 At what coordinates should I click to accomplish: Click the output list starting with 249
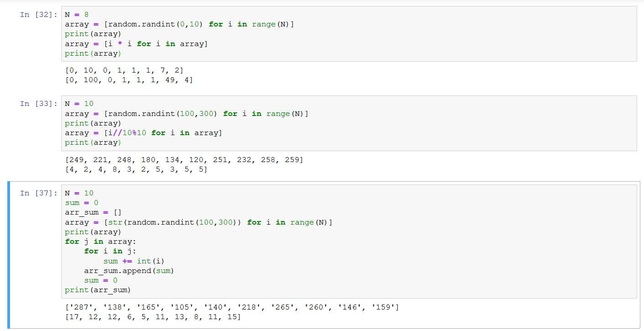[x=184, y=160]
